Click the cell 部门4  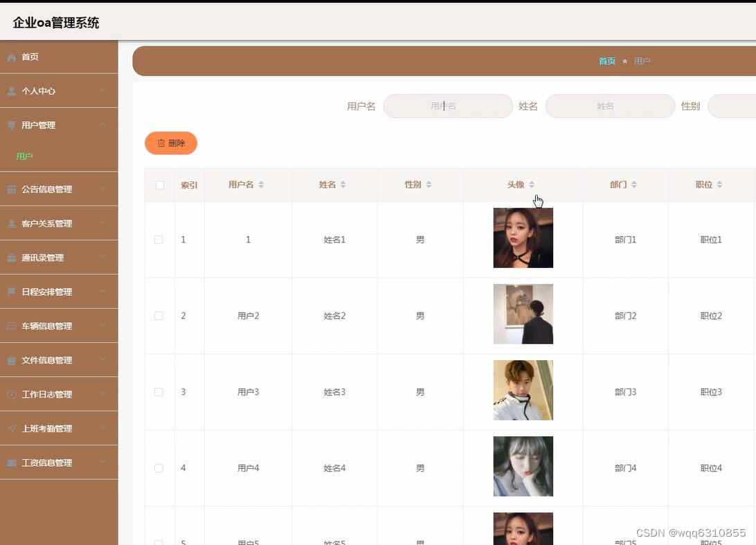click(625, 468)
